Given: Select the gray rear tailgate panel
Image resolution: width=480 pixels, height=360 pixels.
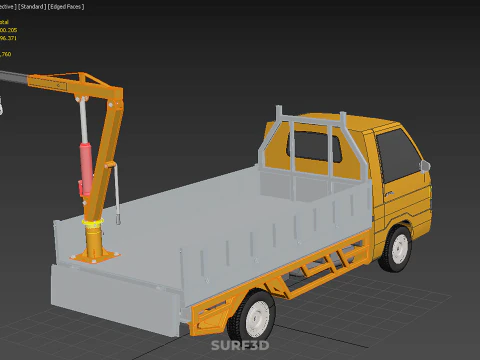Looking at the screenshot, I should pyautogui.click(x=115, y=299).
